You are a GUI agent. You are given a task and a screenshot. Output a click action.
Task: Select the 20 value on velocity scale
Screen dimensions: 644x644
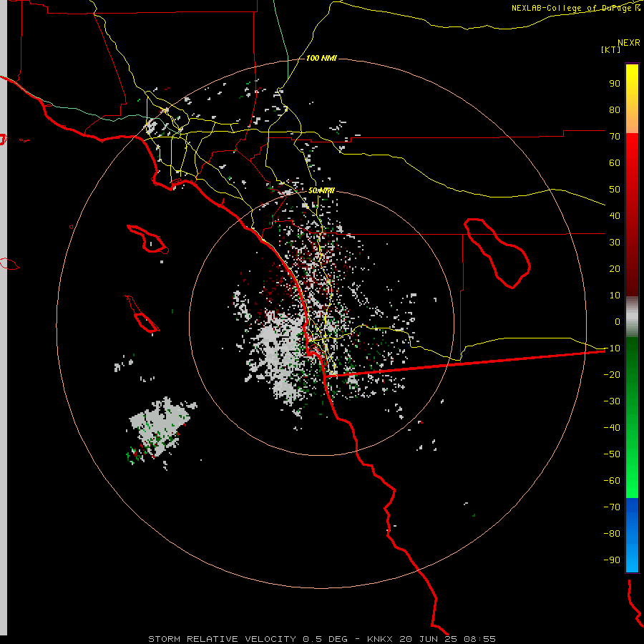(x=615, y=269)
